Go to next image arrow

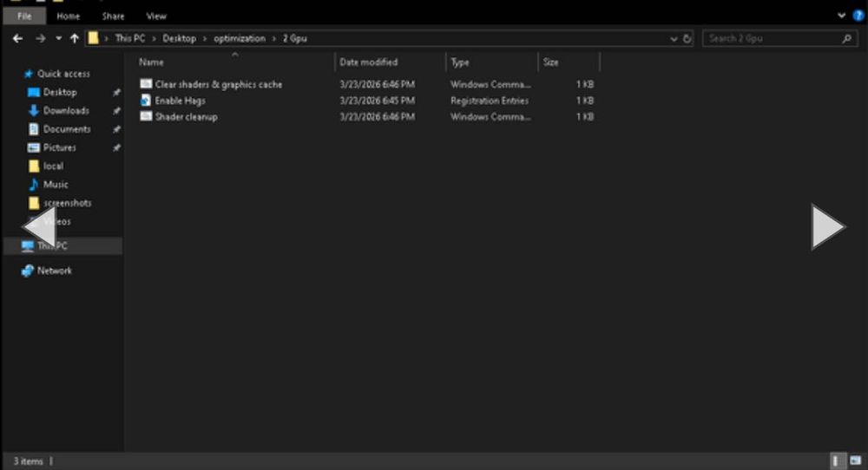(827, 226)
